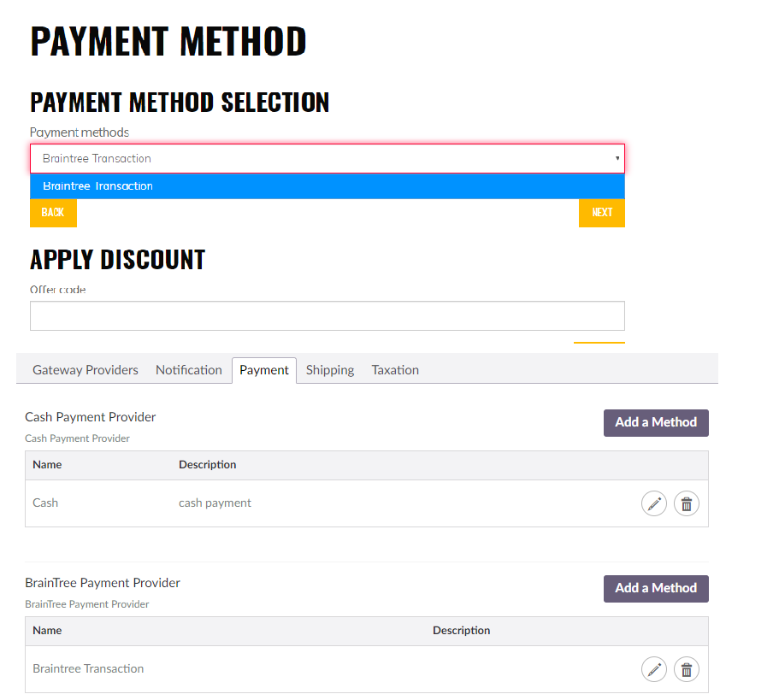Select Braintree Transaction option in dropdown list
Image resolution: width=779 pixels, height=700 pixels.
[x=328, y=186]
